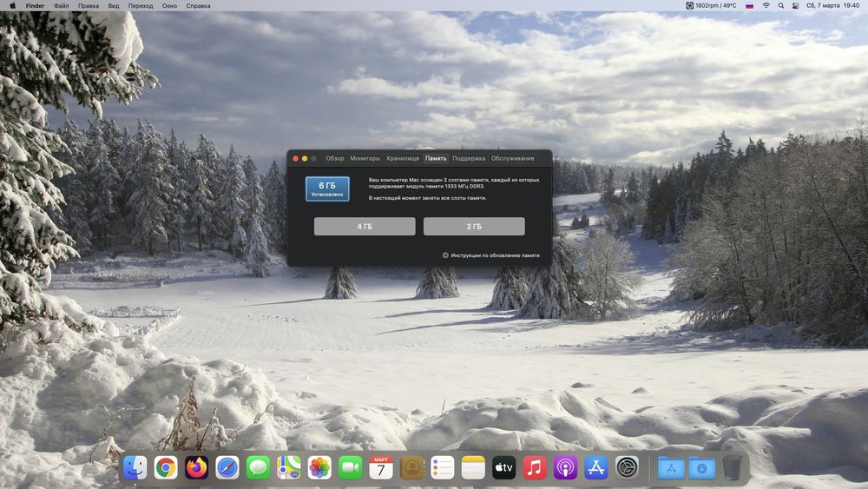Screen dimensions: 868x489
Task: Open Reminders app in the Dock
Action: pos(443,468)
